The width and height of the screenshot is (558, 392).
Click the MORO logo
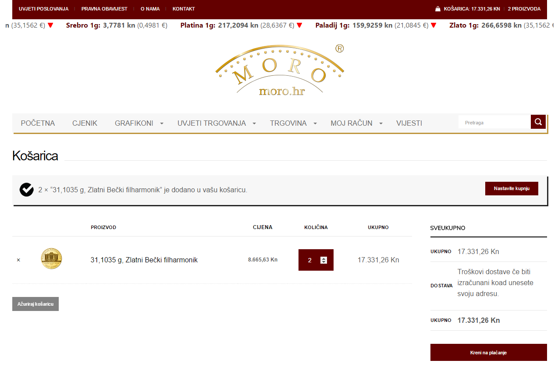tap(280, 70)
